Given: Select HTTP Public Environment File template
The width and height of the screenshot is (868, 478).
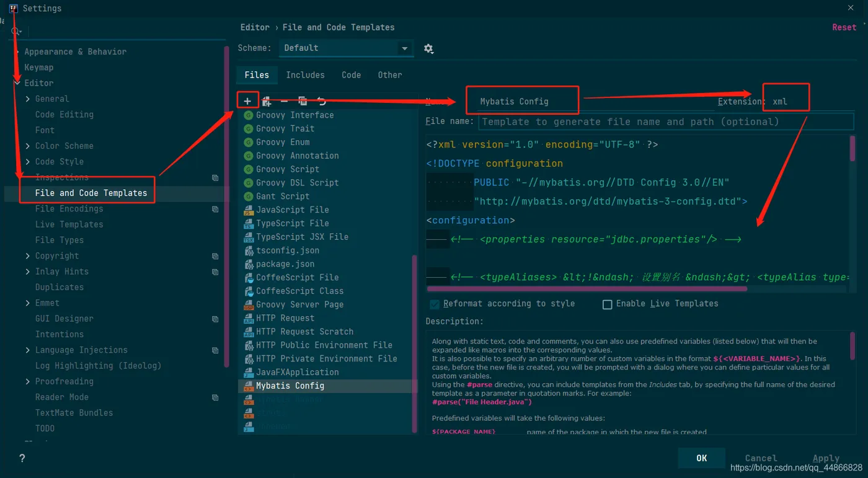Looking at the screenshot, I should point(324,345).
